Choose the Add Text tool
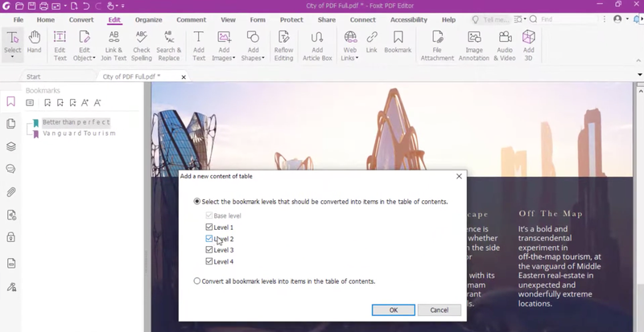Image resolution: width=644 pixels, height=332 pixels. (x=199, y=46)
